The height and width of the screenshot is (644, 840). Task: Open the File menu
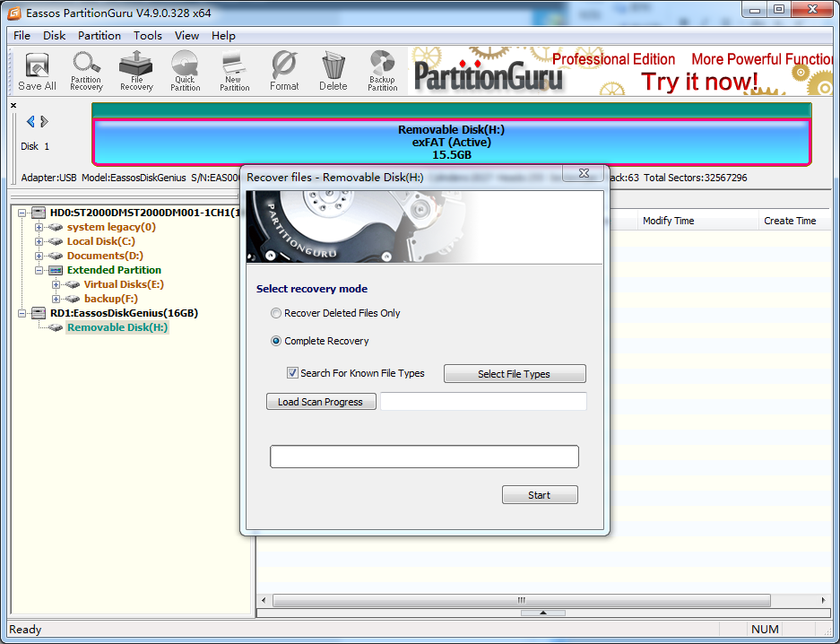[22, 35]
